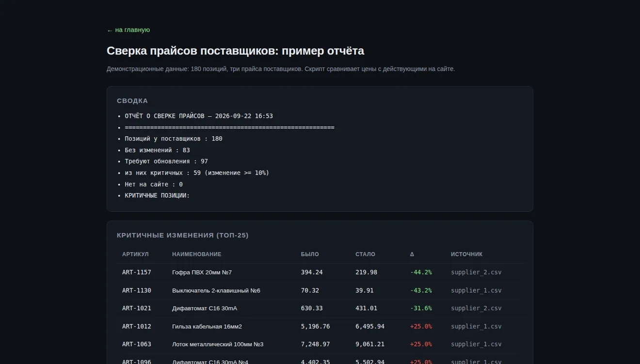Open the '← на главную' link
640x364 pixels.
(x=128, y=30)
